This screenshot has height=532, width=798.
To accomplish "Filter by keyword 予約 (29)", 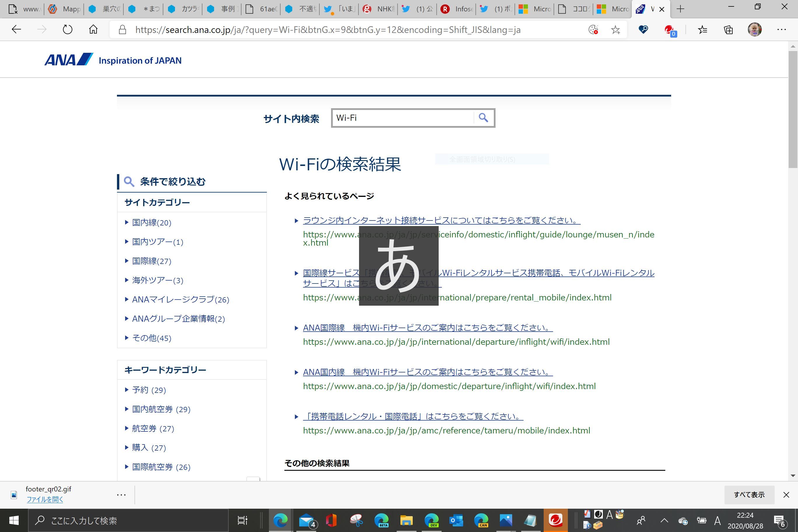I will (149, 390).
